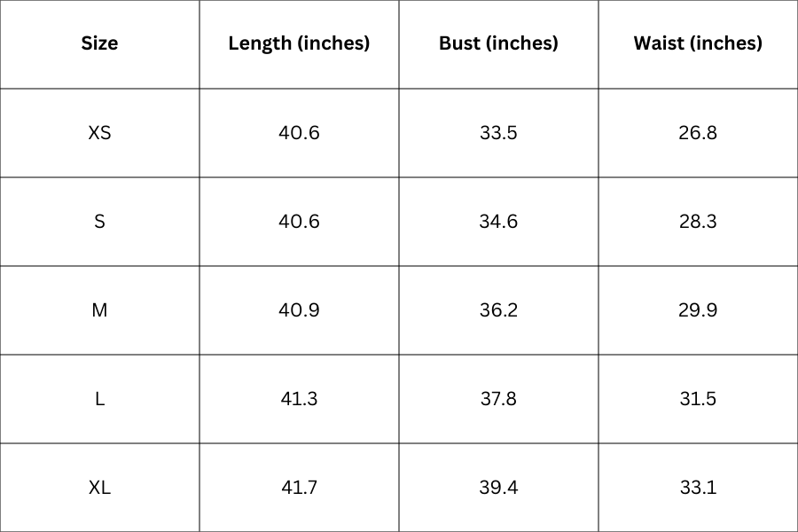Select the XS waist value 26.8
This screenshot has height=532, width=798.
tap(698, 133)
